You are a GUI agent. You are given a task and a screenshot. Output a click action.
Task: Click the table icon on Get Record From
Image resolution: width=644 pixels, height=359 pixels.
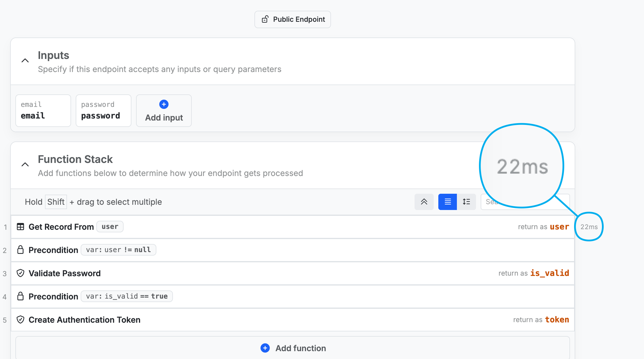pos(20,227)
